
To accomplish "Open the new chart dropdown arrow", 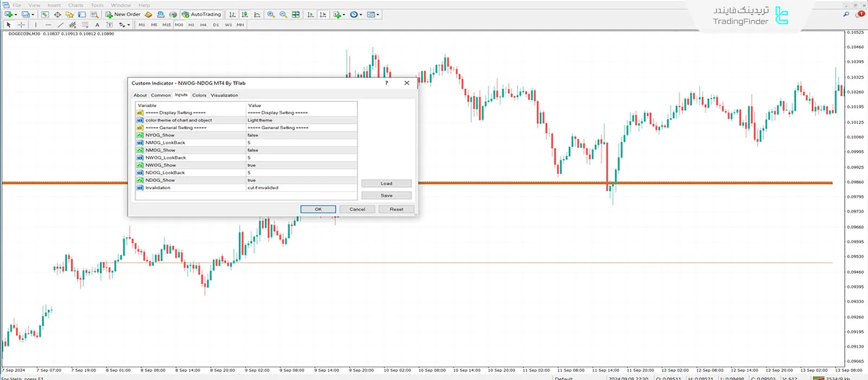I will [16, 15].
